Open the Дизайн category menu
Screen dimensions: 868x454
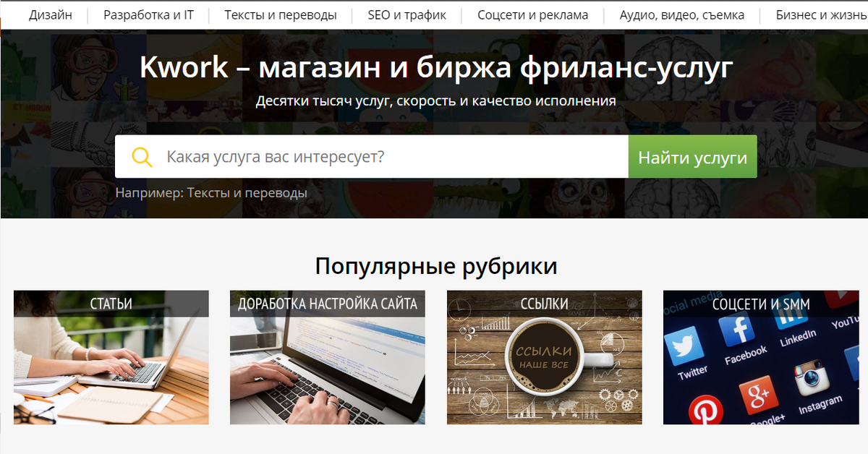51,14
